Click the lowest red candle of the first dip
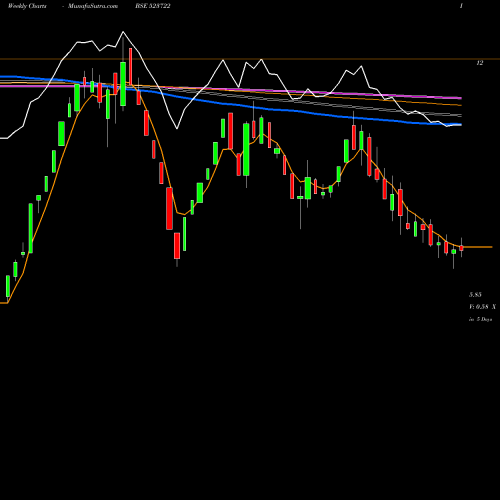500x500 pixels. click(177, 246)
